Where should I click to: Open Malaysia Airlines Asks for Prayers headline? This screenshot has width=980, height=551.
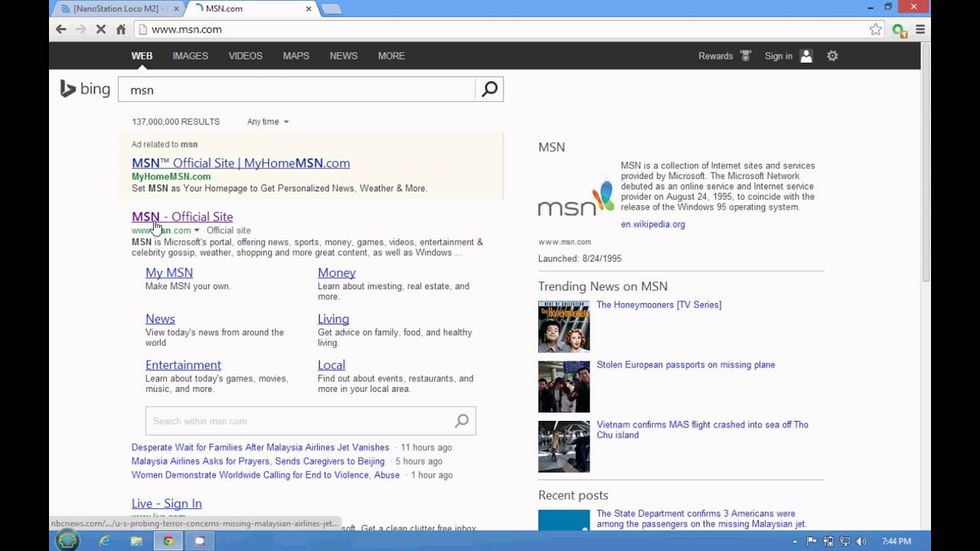pyautogui.click(x=258, y=461)
